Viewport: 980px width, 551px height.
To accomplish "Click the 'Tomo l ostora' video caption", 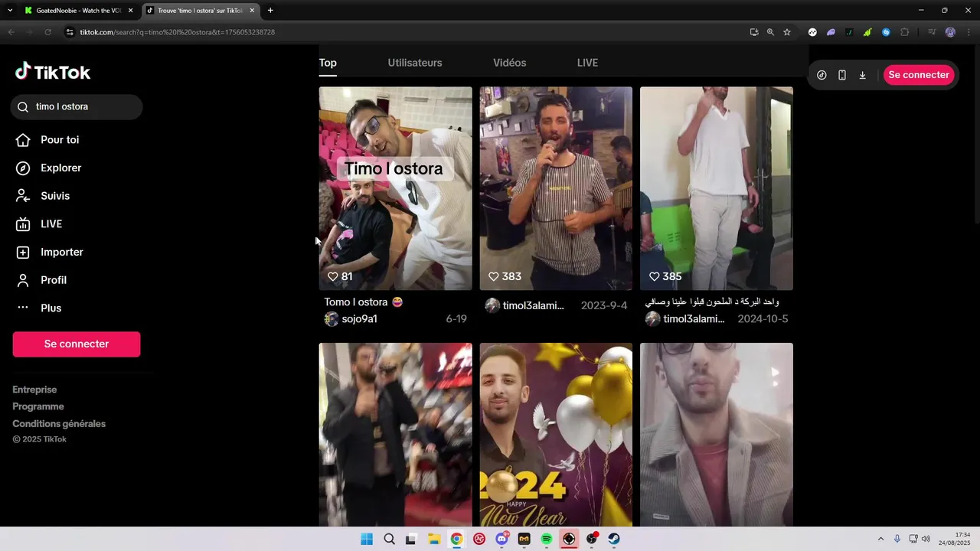I will pyautogui.click(x=364, y=302).
